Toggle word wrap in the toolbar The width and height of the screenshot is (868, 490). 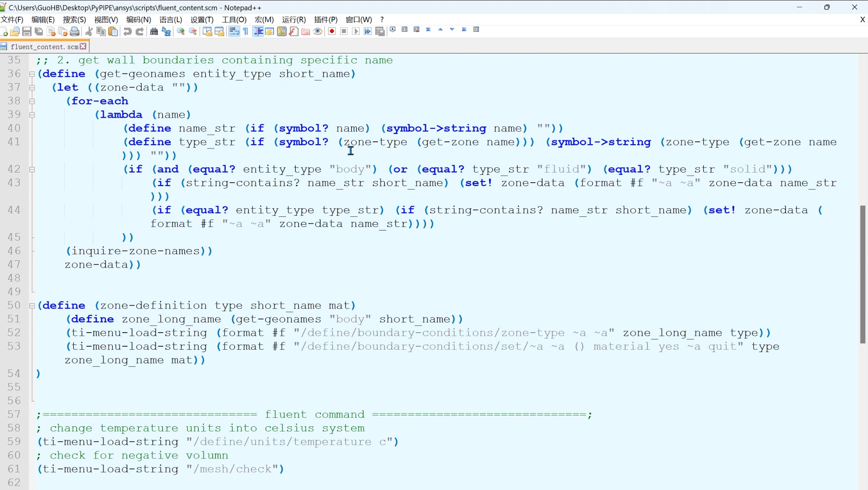[x=234, y=31]
